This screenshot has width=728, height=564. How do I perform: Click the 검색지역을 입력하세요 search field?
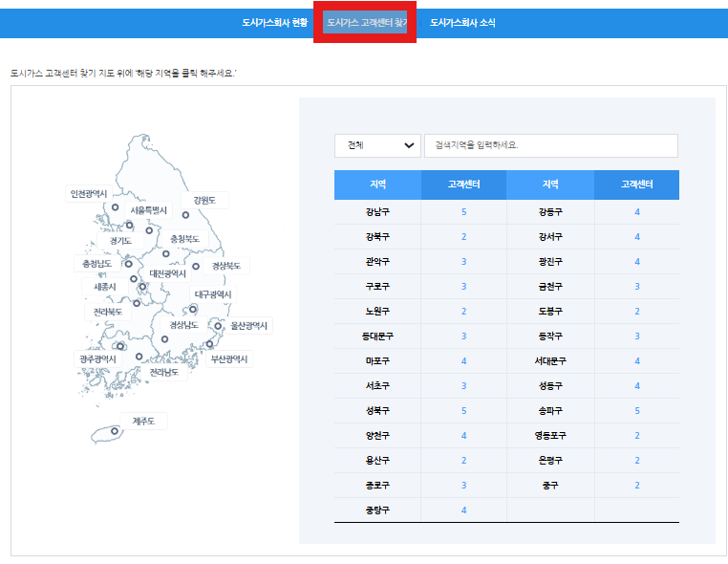pos(551,145)
